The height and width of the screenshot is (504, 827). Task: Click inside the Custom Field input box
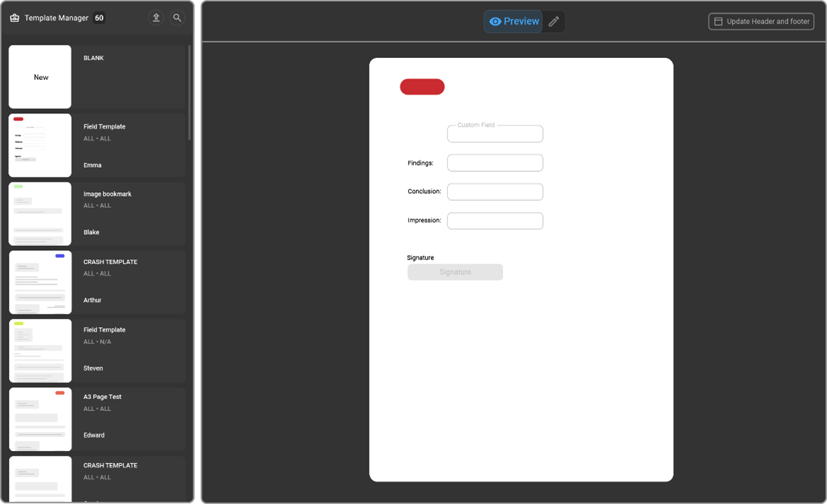coord(495,134)
